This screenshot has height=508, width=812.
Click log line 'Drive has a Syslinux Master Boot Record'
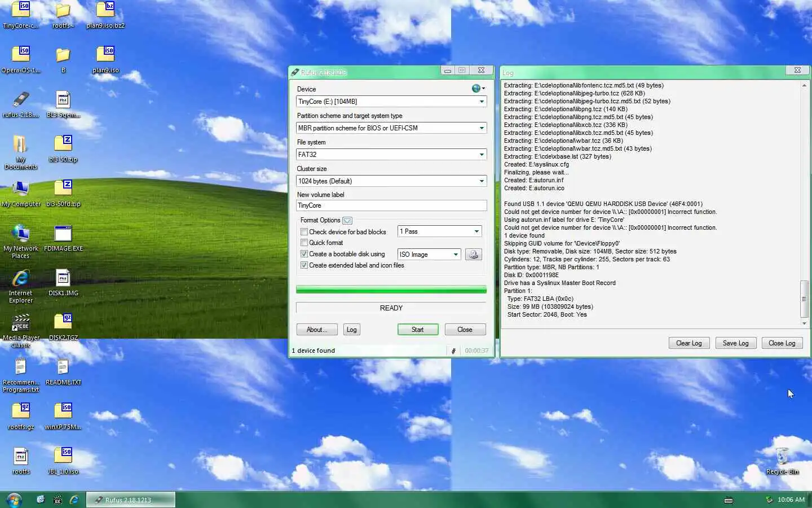560,283
